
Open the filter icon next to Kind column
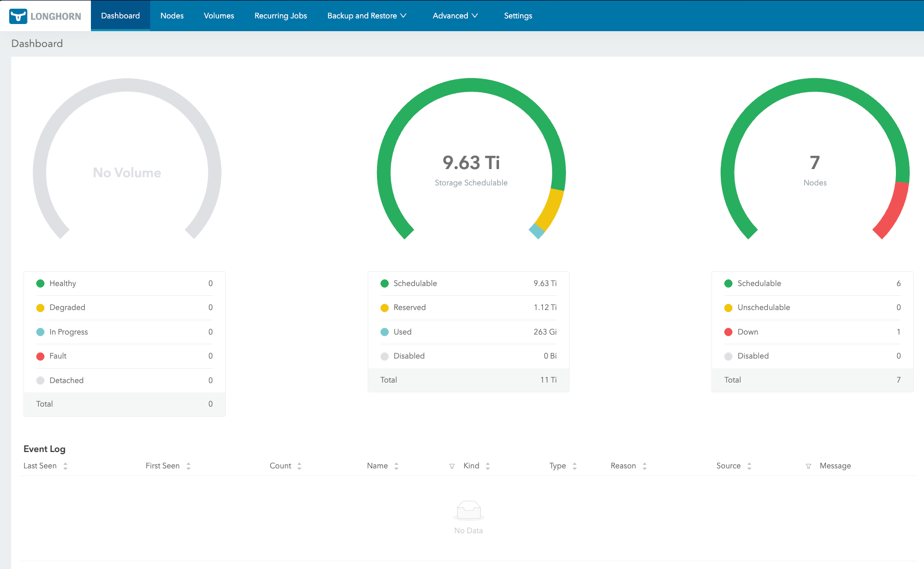pos(452,466)
